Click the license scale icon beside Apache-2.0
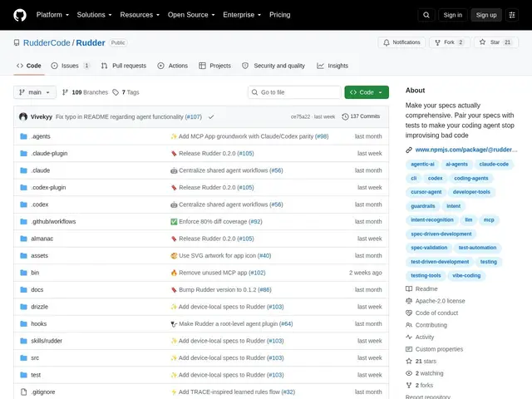 point(409,301)
